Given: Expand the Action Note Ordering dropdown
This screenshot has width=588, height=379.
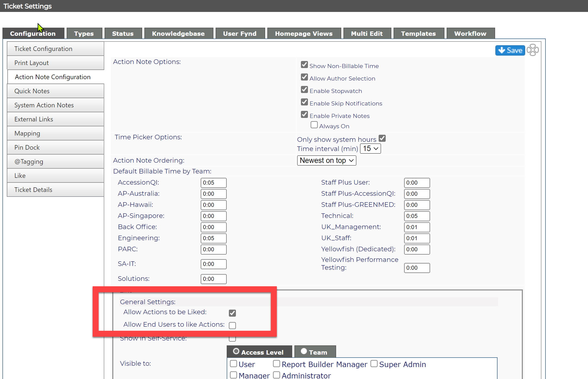Looking at the screenshot, I should tap(327, 160).
